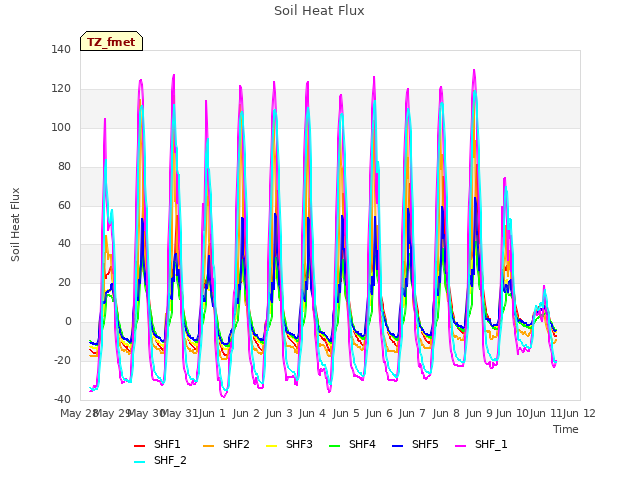Click the Jun 4 x-axis tick label
The width and height of the screenshot is (640, 480).
pyautogui.click(x=312, y=413)
